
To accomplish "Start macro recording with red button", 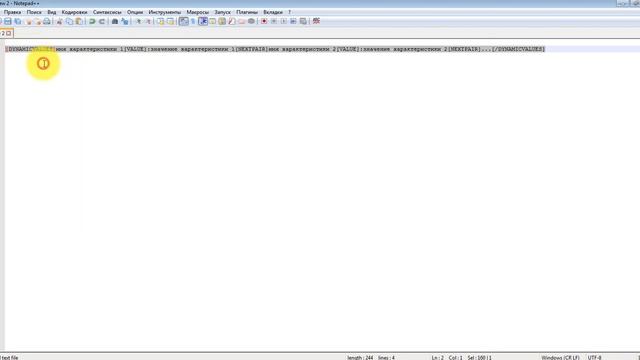I will click(264, 21).
